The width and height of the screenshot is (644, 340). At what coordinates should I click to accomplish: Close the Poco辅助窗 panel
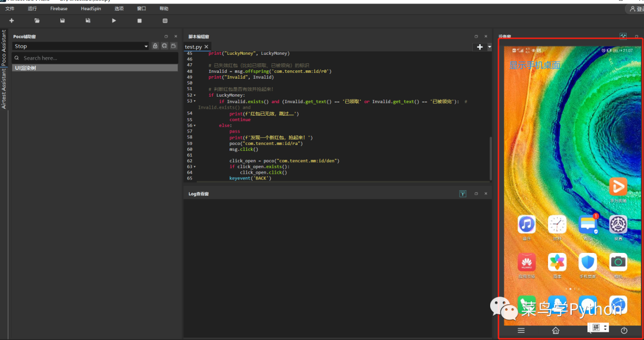pyautogui.click(x=176, y=36)
